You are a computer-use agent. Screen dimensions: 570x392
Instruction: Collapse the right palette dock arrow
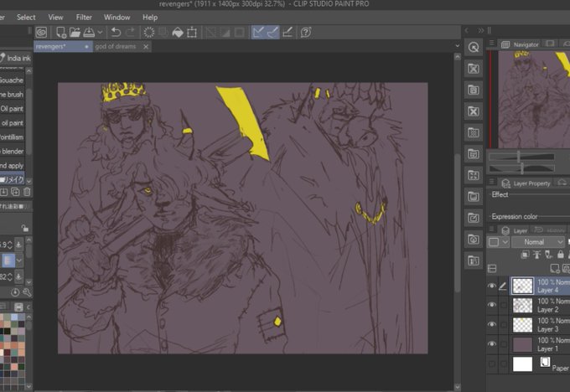pos(467,30)
